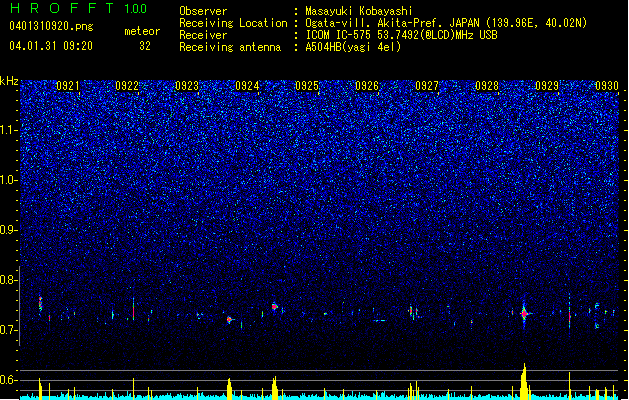This screenshot has width=629, height=400.
Task: Click the 0.7 kHz frequency label
Action: 9,330
